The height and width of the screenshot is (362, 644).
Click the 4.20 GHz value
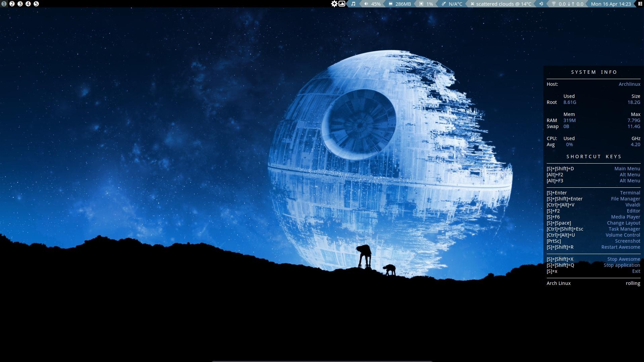tap(635, 144)
